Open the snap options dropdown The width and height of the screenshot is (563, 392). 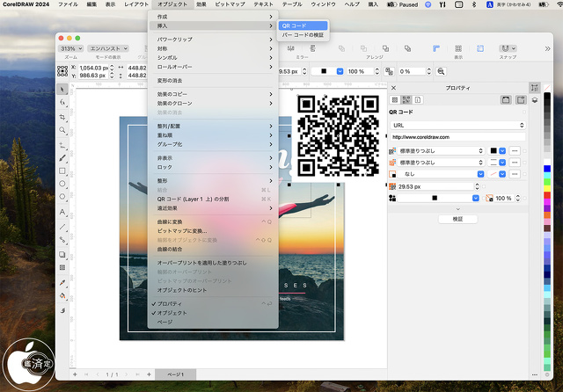point(508,48)
